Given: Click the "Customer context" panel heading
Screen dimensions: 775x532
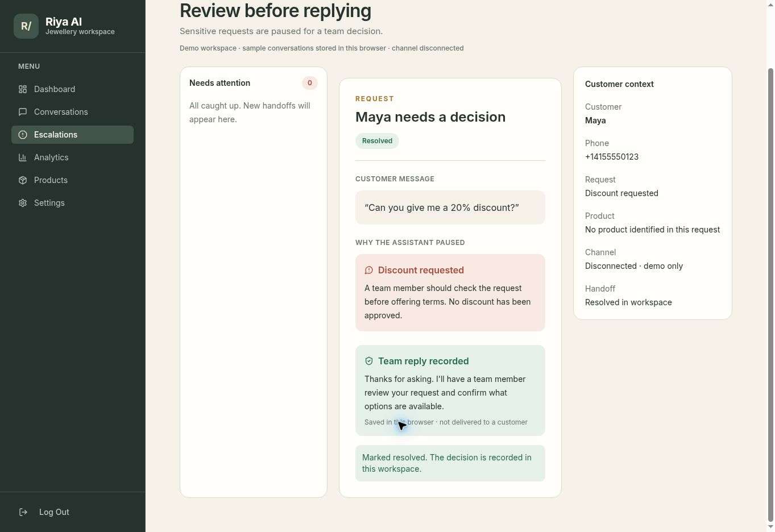Looking at the screenshot, I should click(x=619, y=84).
